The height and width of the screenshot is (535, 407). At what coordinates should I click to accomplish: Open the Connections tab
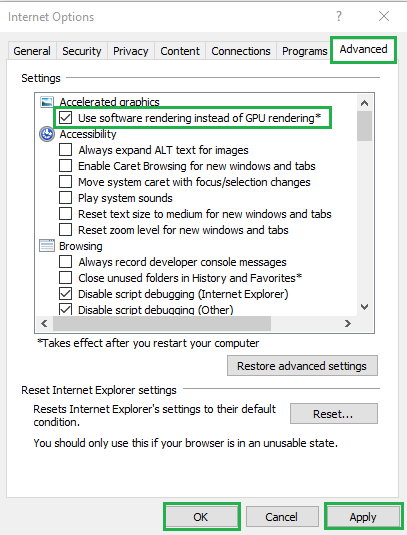point(241,51)
